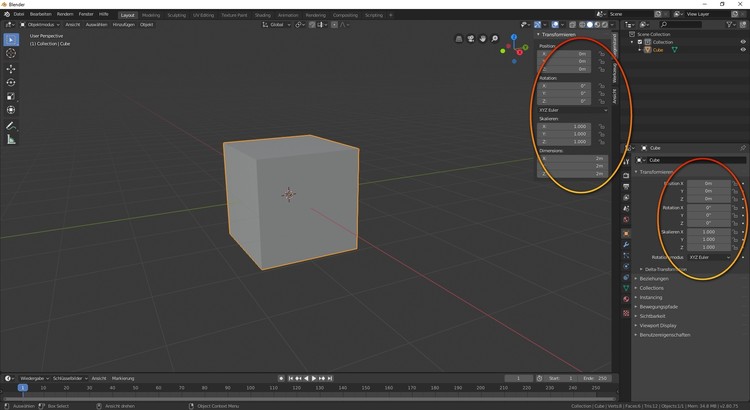Uncheck the Collection checkbox in outliner
The width and height of the screenshot is (750, 410).
point(640,42)
